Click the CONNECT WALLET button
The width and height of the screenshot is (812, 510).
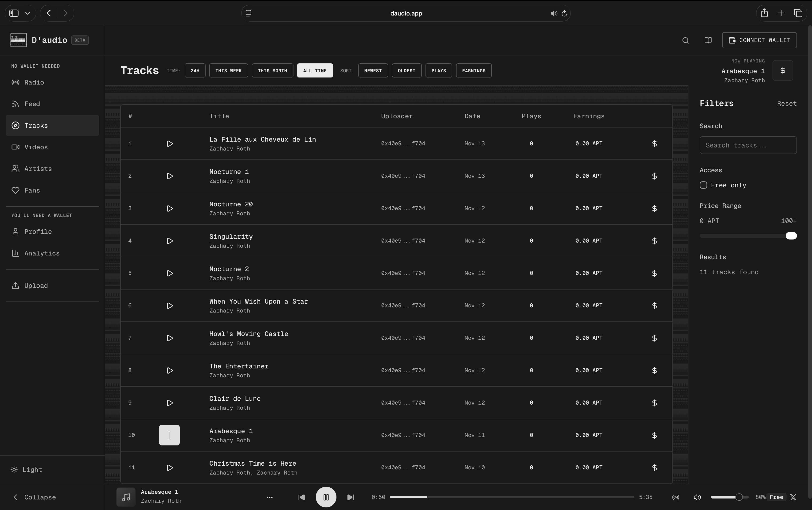click(x=759, y=40)
